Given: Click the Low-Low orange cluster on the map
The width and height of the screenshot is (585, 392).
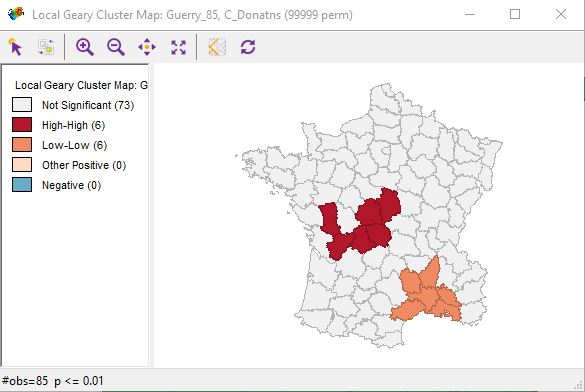Looking at the screenshot, I should [x=429, y=295].
